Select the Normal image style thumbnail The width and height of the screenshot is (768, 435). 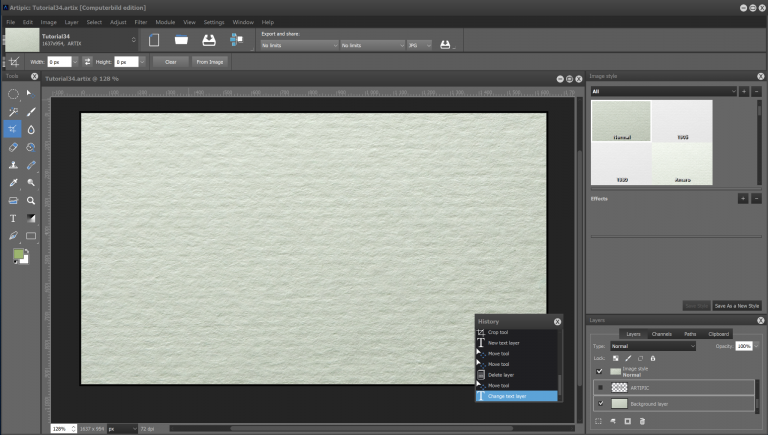[621, 121]
